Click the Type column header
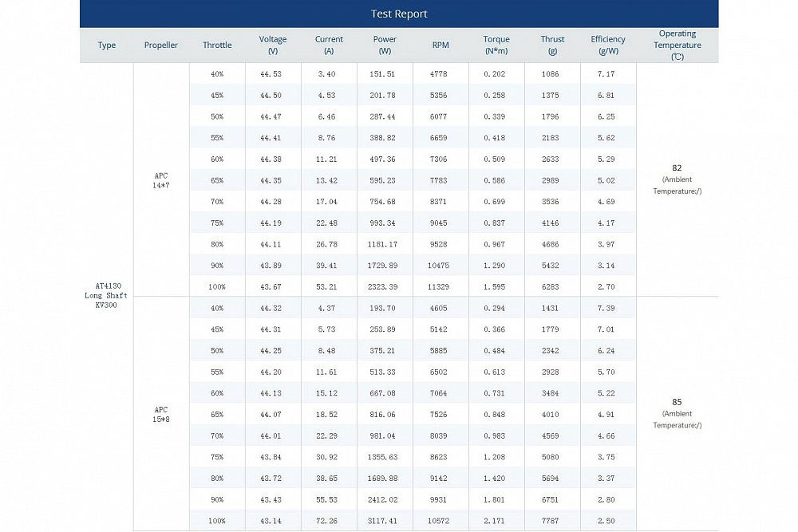Viewport: 798px width, 532px height. [x=107, y=45]
